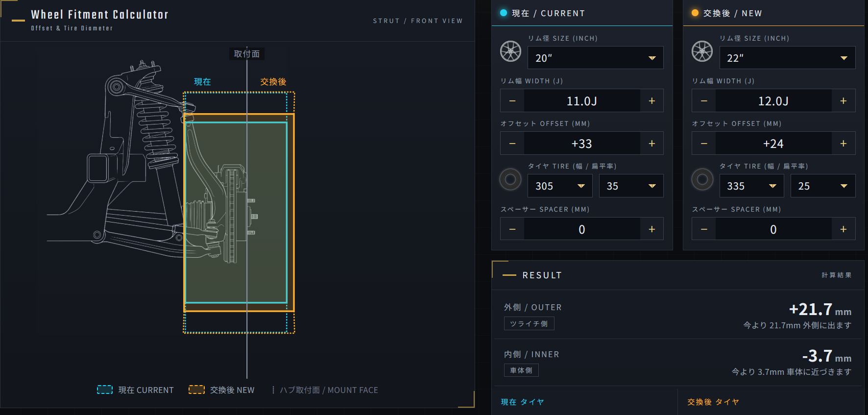Click the wheel icon in the NEW panel
This screenshot has height=415, width=868.
[x=702, y=51]
